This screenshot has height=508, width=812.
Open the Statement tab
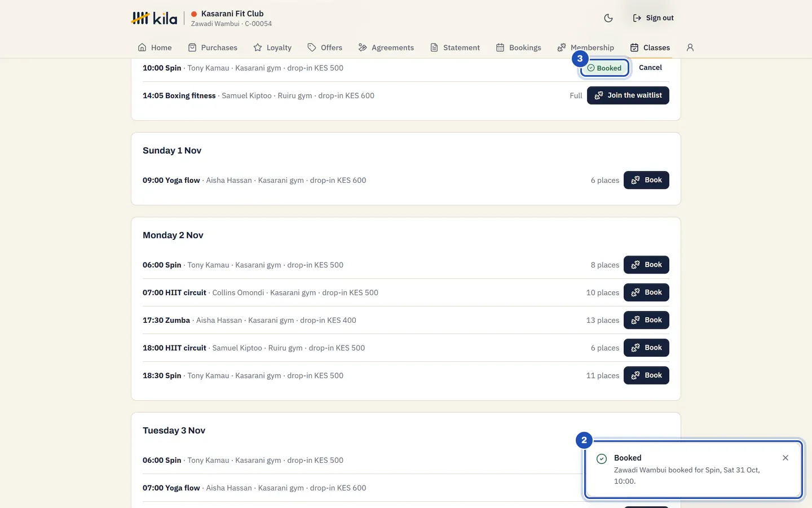pos(455,47)
